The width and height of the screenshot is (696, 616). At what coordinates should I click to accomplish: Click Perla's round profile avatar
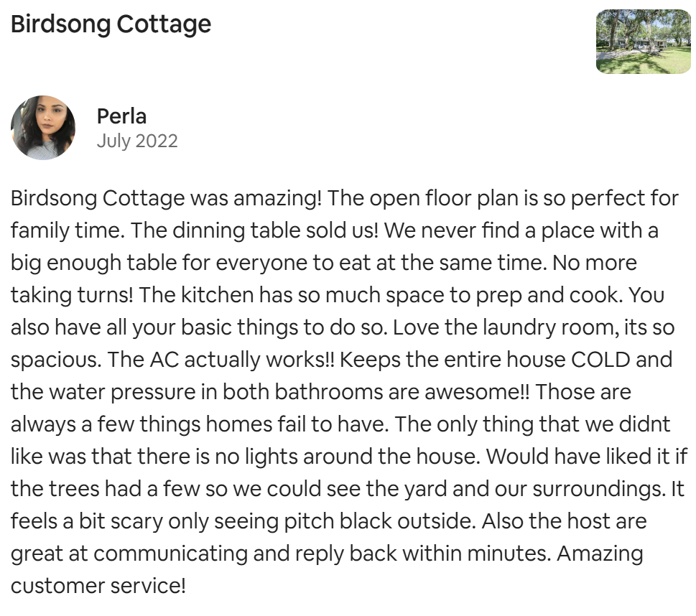point(43,128)
